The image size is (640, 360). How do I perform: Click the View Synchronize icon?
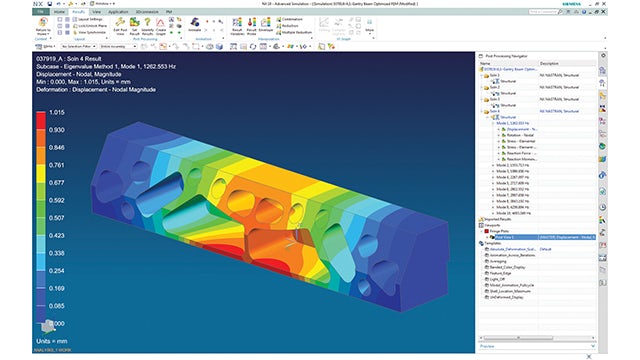75,32
